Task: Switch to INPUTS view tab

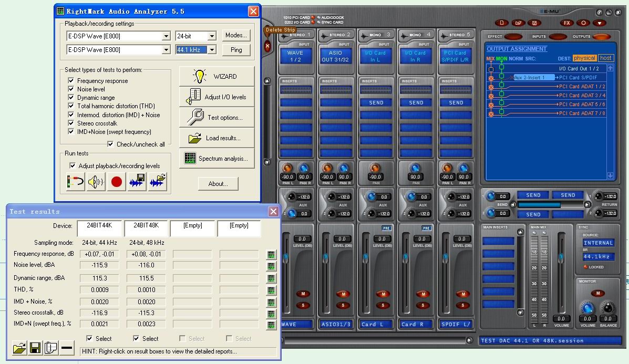Action: (558, 36)
